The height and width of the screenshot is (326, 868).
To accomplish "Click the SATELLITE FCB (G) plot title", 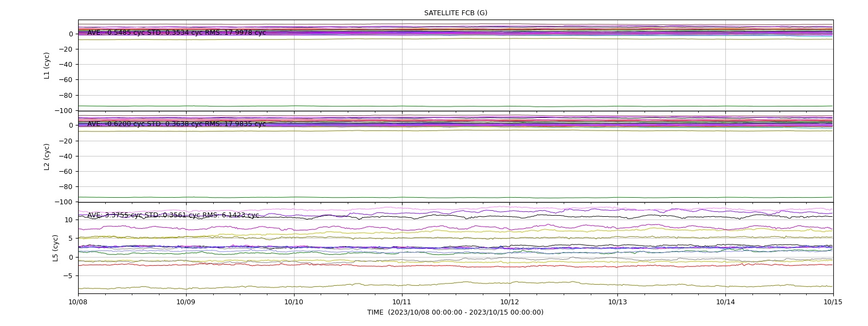I will (x=456, y=13).
